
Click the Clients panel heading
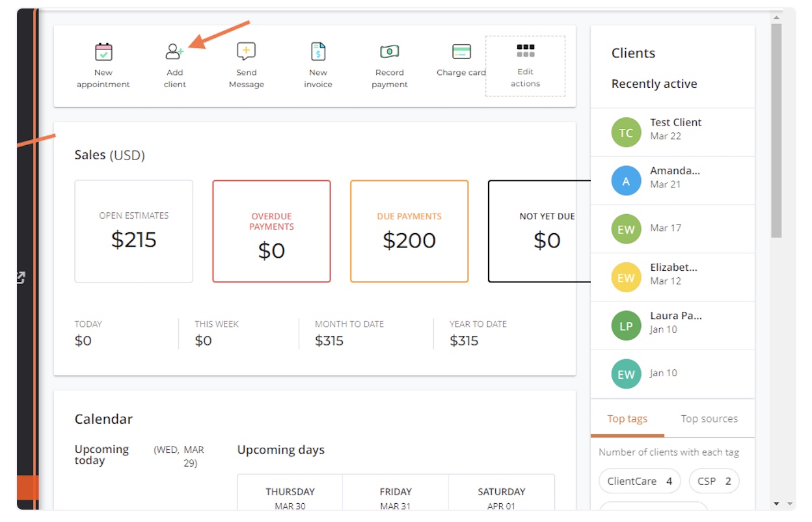634,53
